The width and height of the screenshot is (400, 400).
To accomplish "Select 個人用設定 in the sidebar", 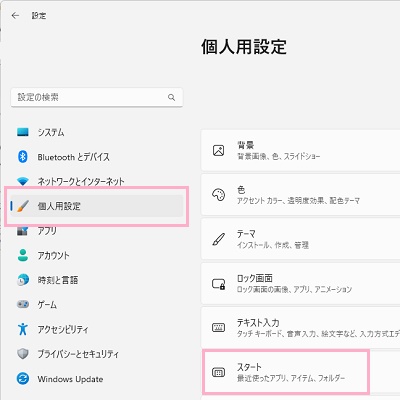I will pos(97,206).
